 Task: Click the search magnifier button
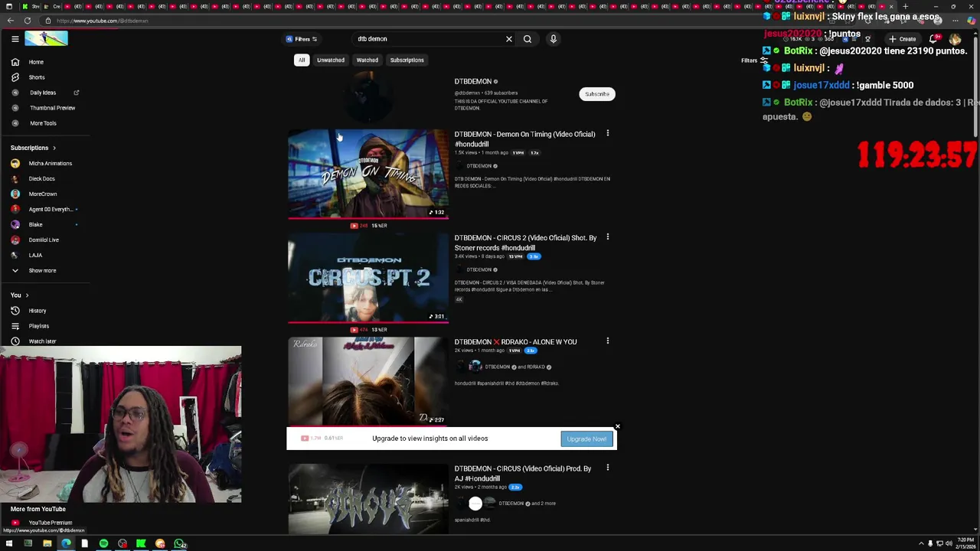coord(528,39)
